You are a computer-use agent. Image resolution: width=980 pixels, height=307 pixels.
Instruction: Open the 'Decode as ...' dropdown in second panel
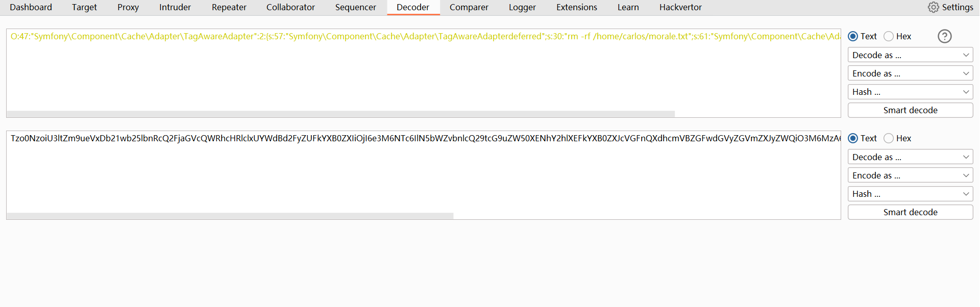point(910,157)
